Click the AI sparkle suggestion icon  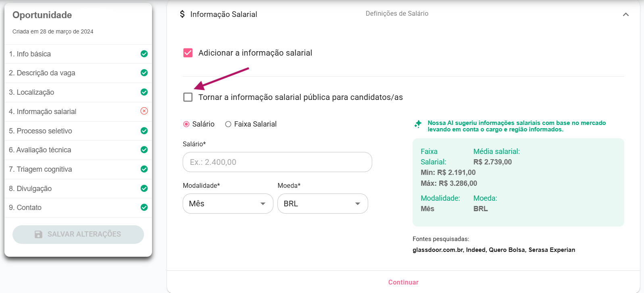pos(418,124)
